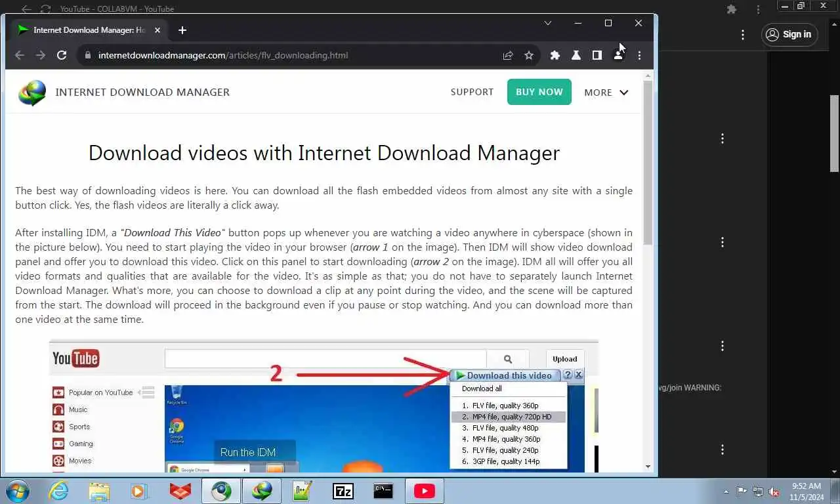This screenshot has width=840, height=504.
Task: Reload the background YouTube window
Action: (45, 9)
